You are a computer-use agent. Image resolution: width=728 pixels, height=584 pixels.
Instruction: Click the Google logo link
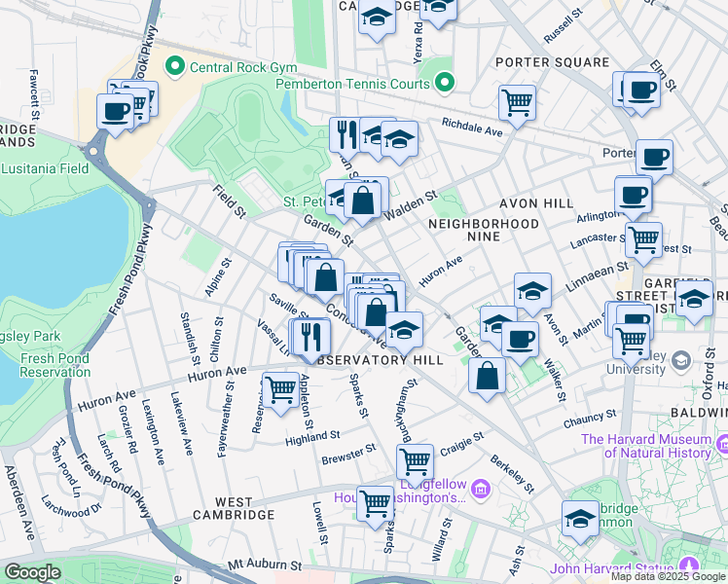(x=32, y=572)
